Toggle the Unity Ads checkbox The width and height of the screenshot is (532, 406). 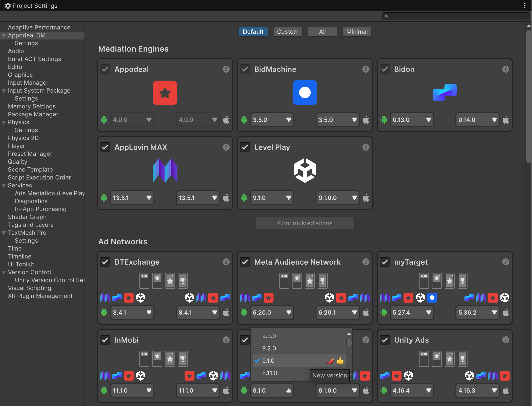coord(385,340)
